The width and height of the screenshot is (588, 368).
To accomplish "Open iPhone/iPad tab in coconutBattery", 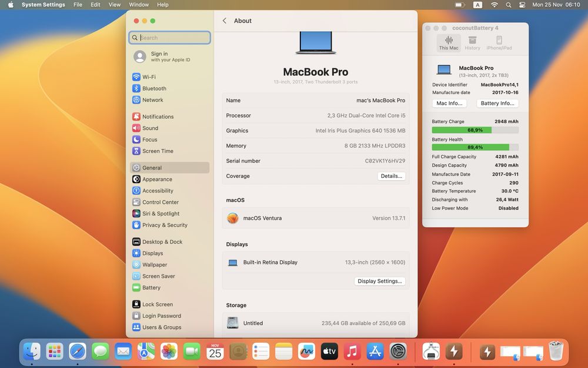I will tap(499, 43).
